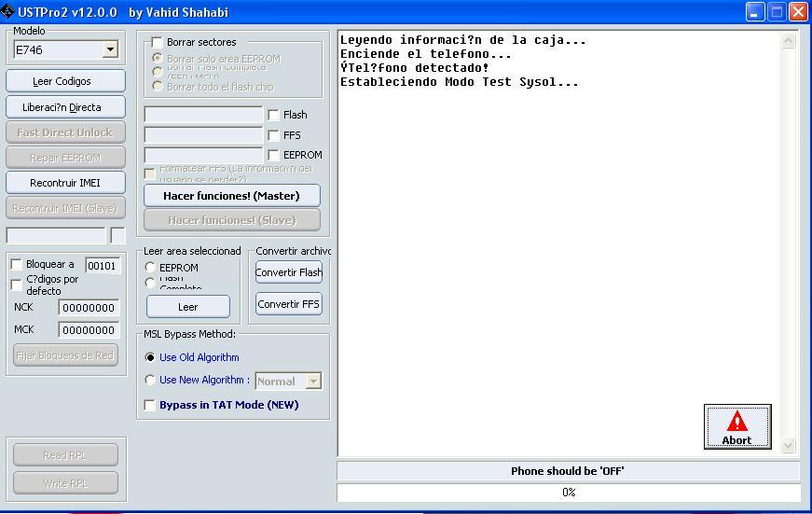Click the EEPROM file path field

click(x=203, y=155)
